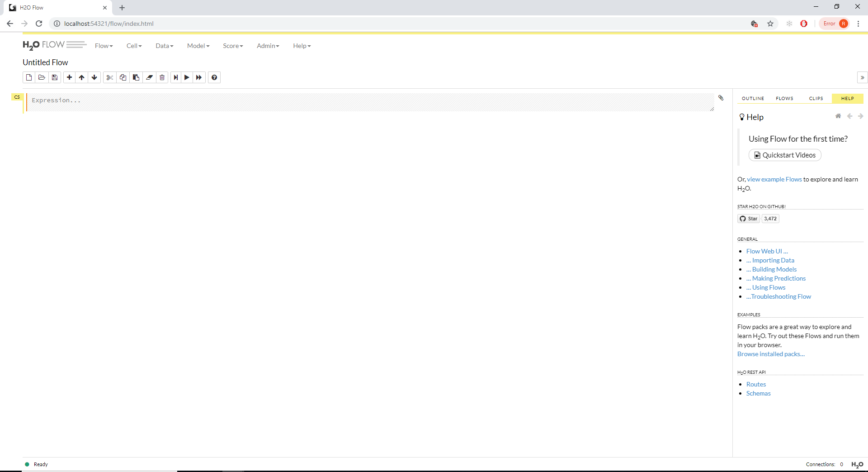Insert a new cell with the plus icon
Image resolution: width=868 pixels, height=472 pixels.
(69, 77)
